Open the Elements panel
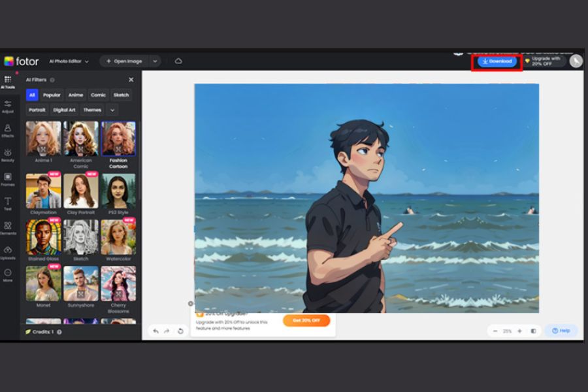 [8, 227]
